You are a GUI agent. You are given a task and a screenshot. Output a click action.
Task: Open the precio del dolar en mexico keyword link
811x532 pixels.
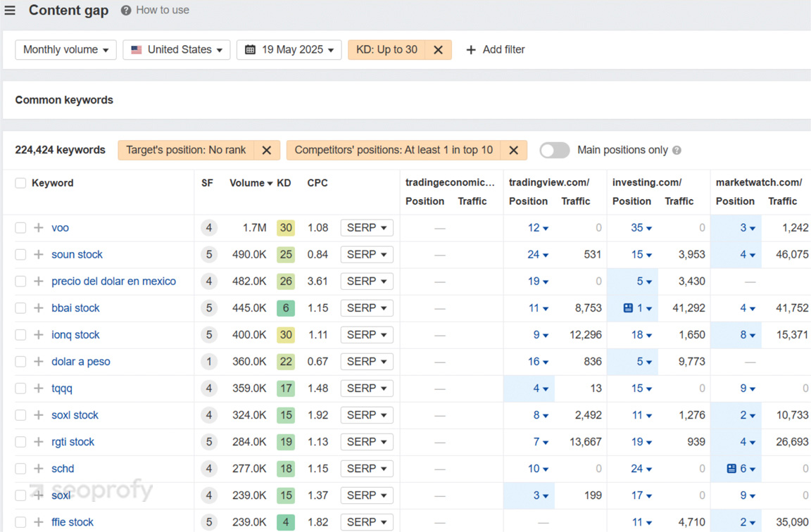tap(114, 281)
